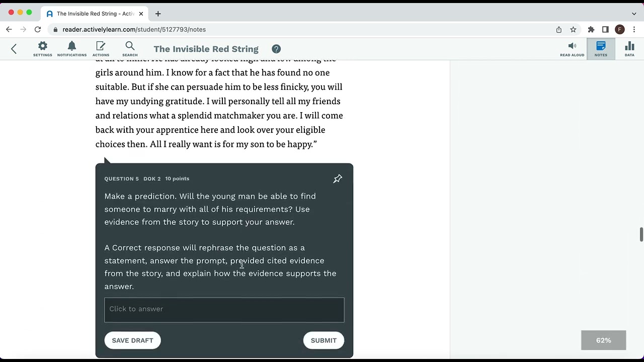Image resolution: width=644 pixels, height=362 pixels.
Task: Open the Actions pencil menu
Action: click(101, 49)
